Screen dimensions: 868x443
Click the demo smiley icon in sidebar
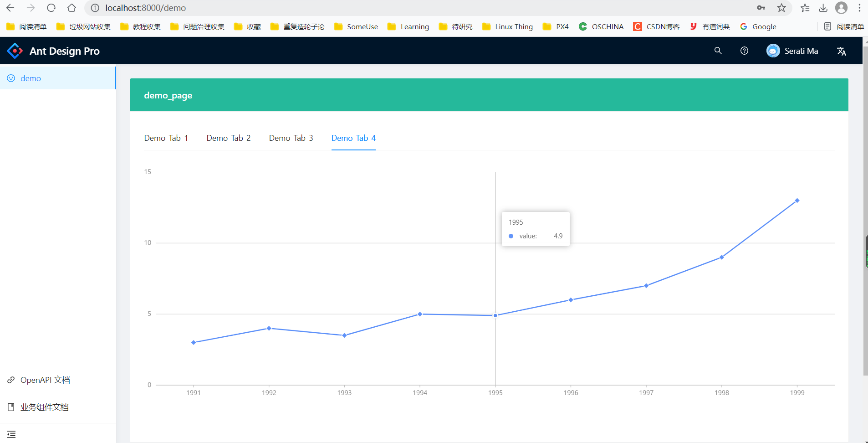click(x=11, y=78)
